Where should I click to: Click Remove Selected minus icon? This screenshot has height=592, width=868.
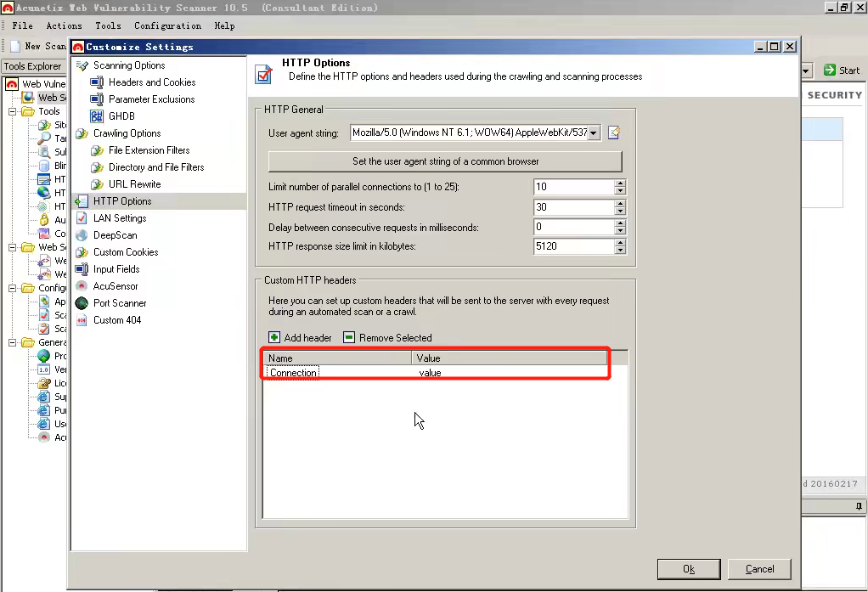click(349, 337)
